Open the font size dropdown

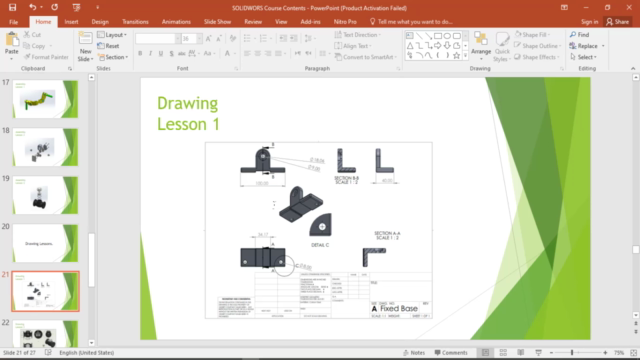coord(199,39)
